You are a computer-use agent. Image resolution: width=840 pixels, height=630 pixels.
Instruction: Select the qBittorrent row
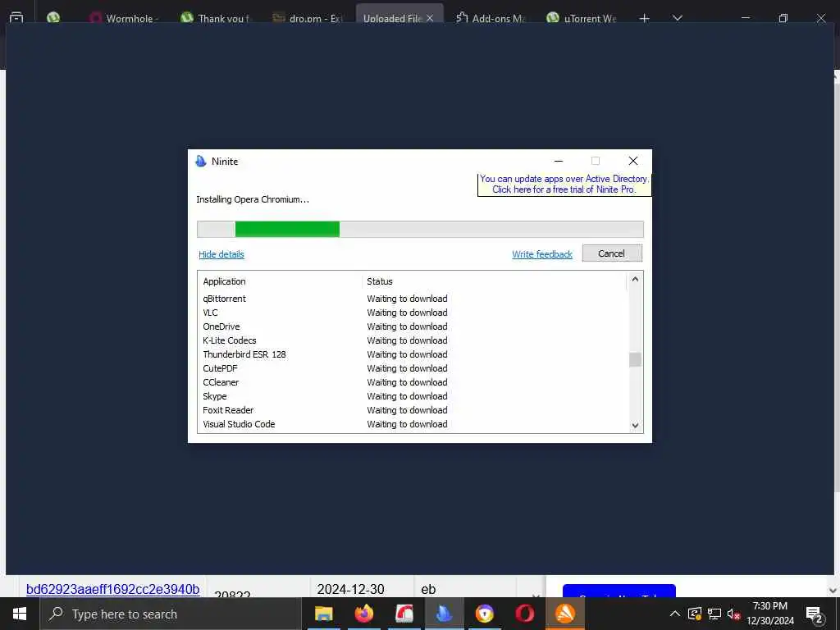(x=413, y=299)
